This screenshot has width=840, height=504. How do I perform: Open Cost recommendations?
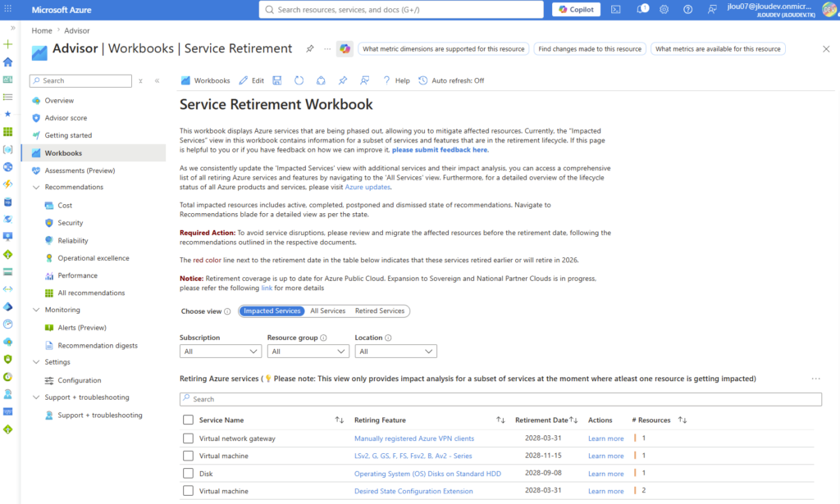(65, 206)
